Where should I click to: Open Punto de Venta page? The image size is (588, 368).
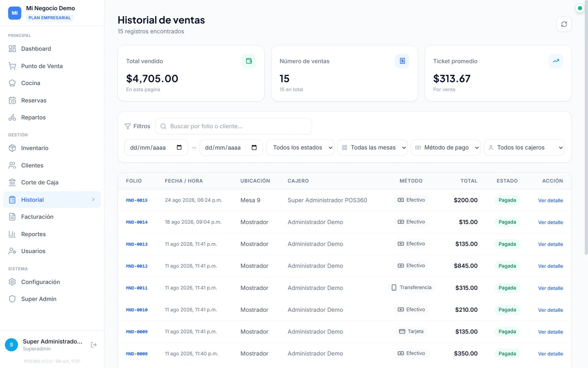(52, 66)
